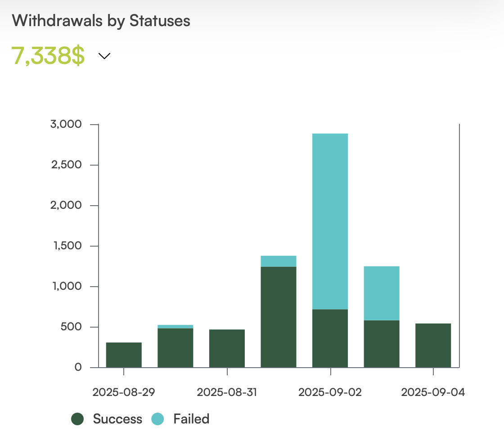The width and height of the screenshot is (504, 441).
Task: Select the Success bar for 2025-09-04
Action: (433, 345)
